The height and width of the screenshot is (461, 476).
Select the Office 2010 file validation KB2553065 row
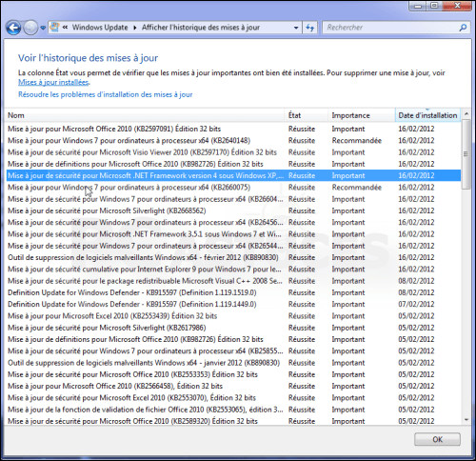click(x=233, y=410)
